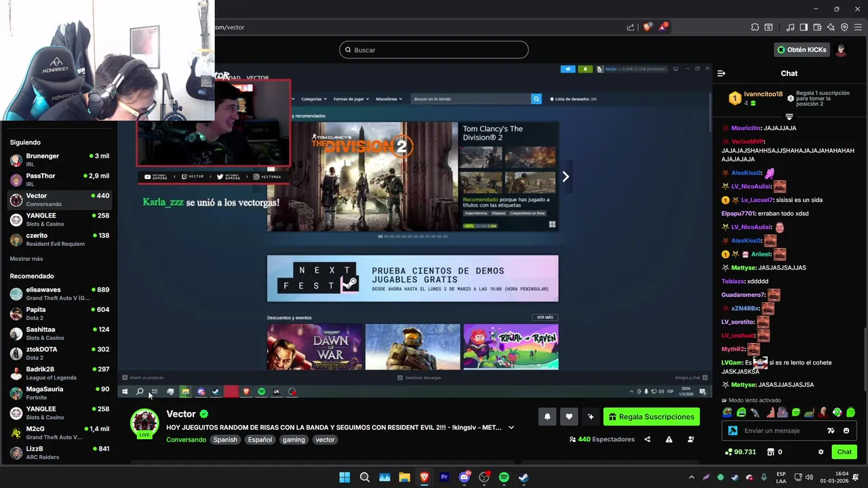The width and height of the screenshot is (868, 488).
Task: Click the translate icon in message box
Action: [x=831, y=430]
